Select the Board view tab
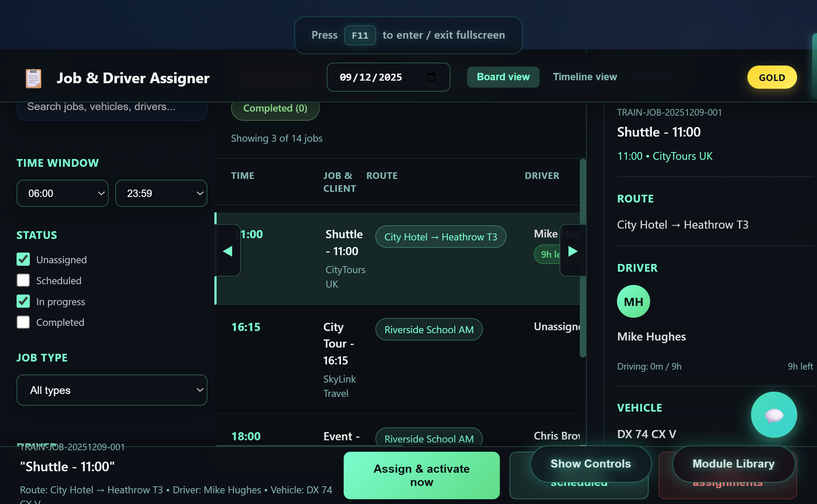Screen dimensions: 817x504 point(503,77)
